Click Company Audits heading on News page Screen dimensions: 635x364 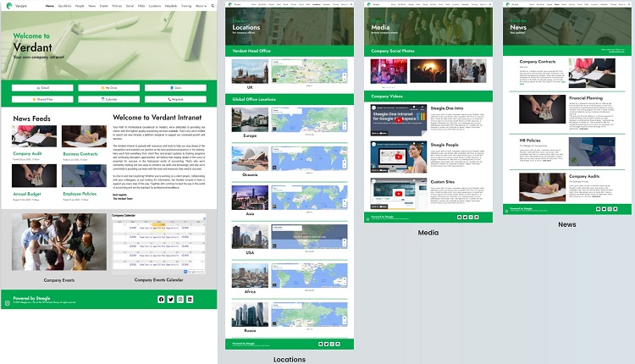coord(584,176)
